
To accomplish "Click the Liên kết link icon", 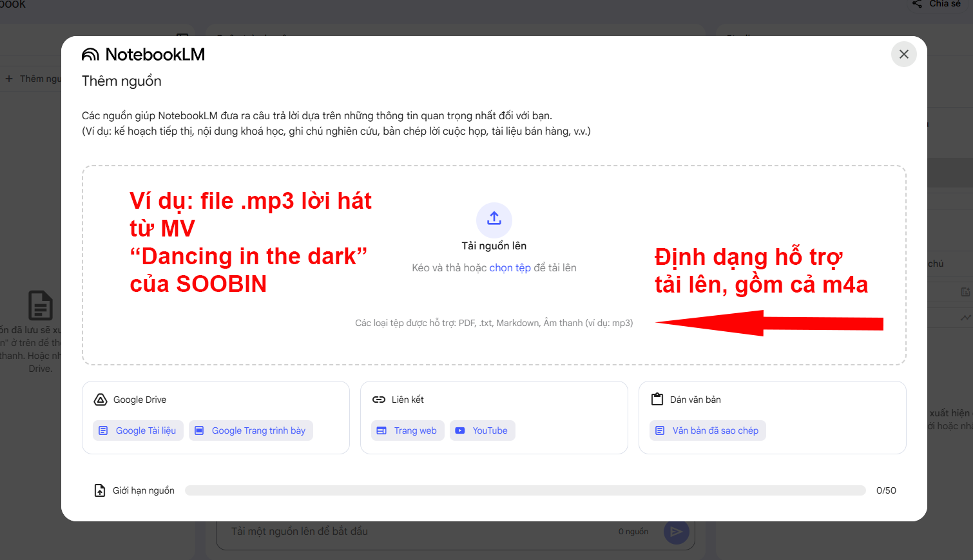I will pos(379,400).
